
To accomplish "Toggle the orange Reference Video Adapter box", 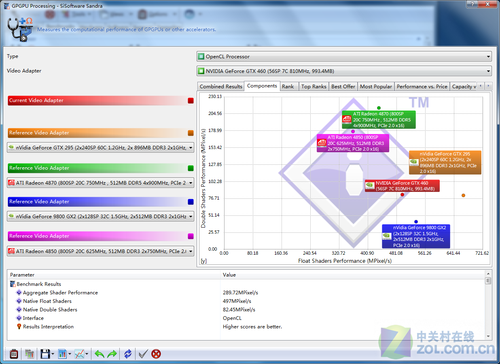I will [x=191, y=133].
